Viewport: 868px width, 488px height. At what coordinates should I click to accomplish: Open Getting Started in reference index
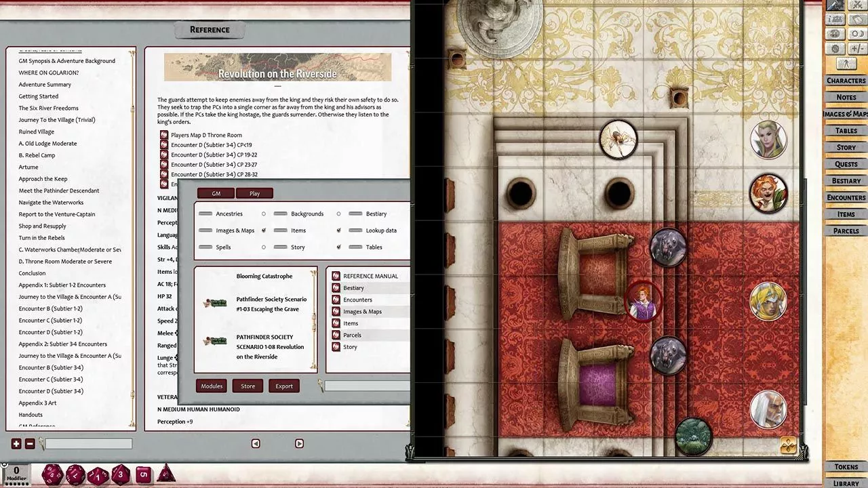[x=39, y=96]
